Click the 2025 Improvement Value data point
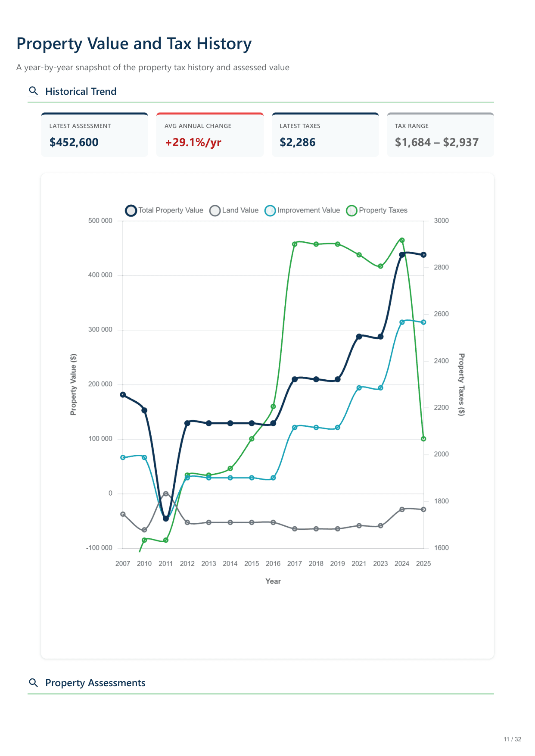 click(423, 322)
